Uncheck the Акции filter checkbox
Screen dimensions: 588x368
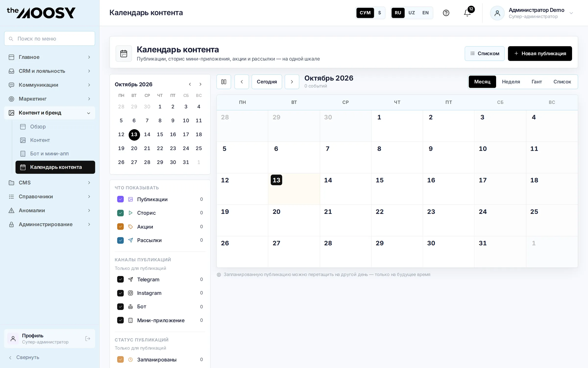120,226
